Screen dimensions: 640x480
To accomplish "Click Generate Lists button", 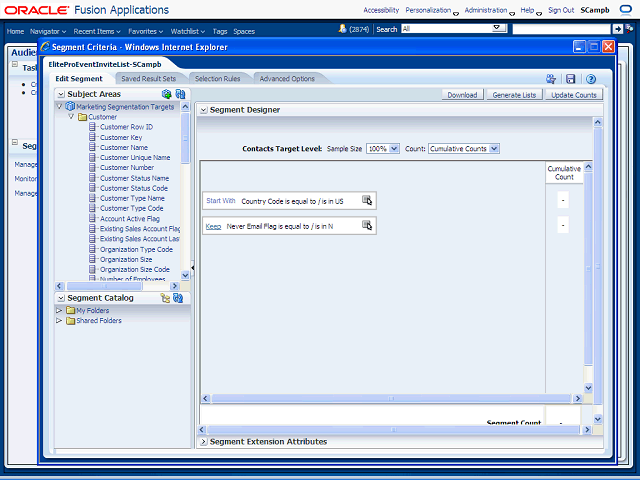I will (x=514, y=95).
